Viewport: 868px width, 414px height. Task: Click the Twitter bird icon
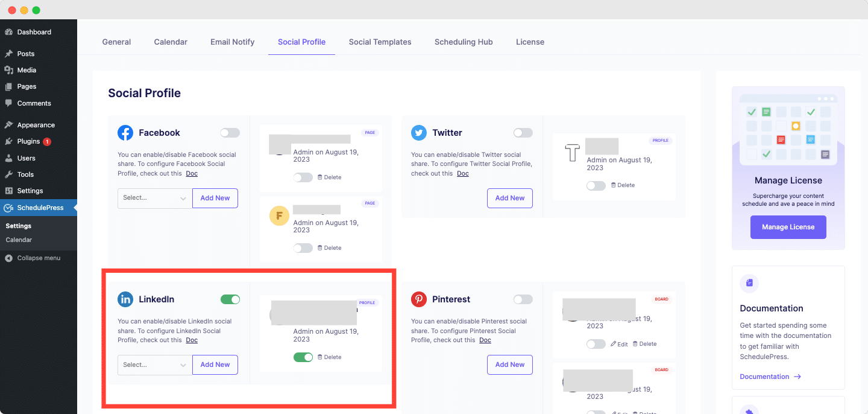(419, 133)
